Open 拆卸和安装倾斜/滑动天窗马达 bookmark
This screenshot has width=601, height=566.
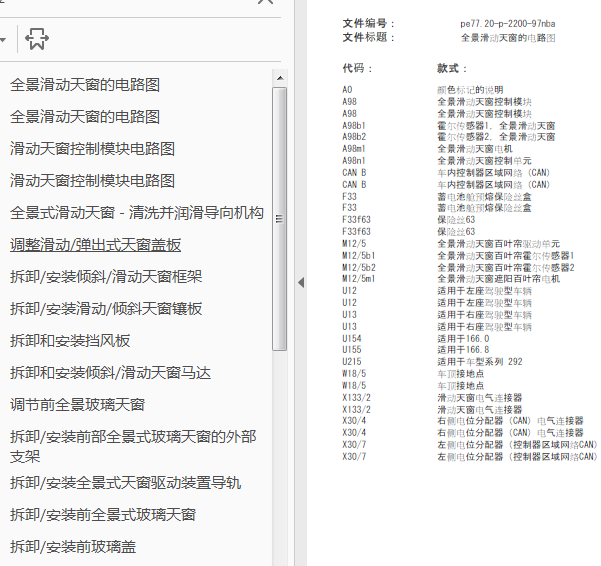(110, 373)
